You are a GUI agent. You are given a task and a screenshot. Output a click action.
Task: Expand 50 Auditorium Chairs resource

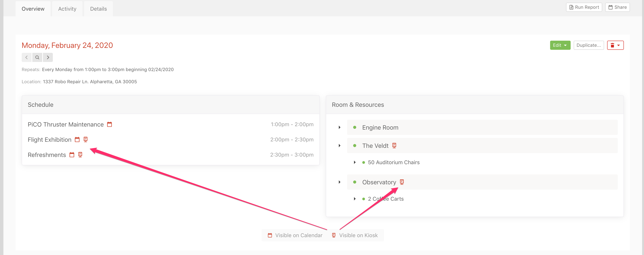(355, 162)
